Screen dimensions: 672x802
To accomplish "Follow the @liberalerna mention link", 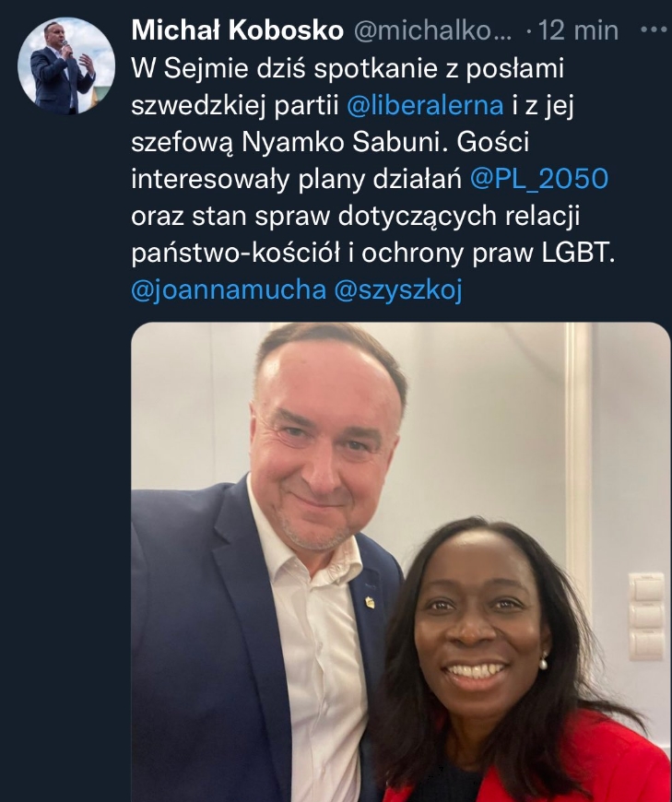I will 425,105.
